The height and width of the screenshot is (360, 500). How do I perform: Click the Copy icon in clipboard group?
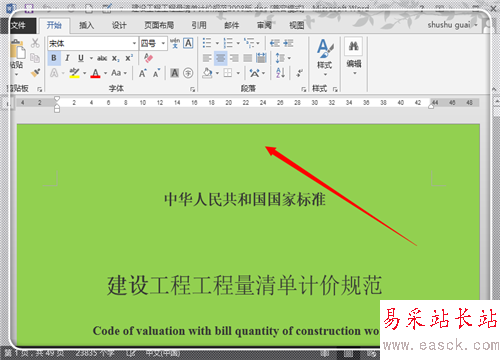[x=35, y=58]
